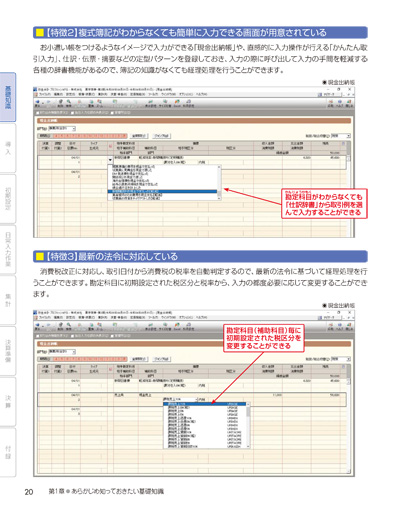Image resolution: width=400 pixels, height=510 pixels.
Task: Select the highlighted entry in the journal dictionary list
Action: 162,192
